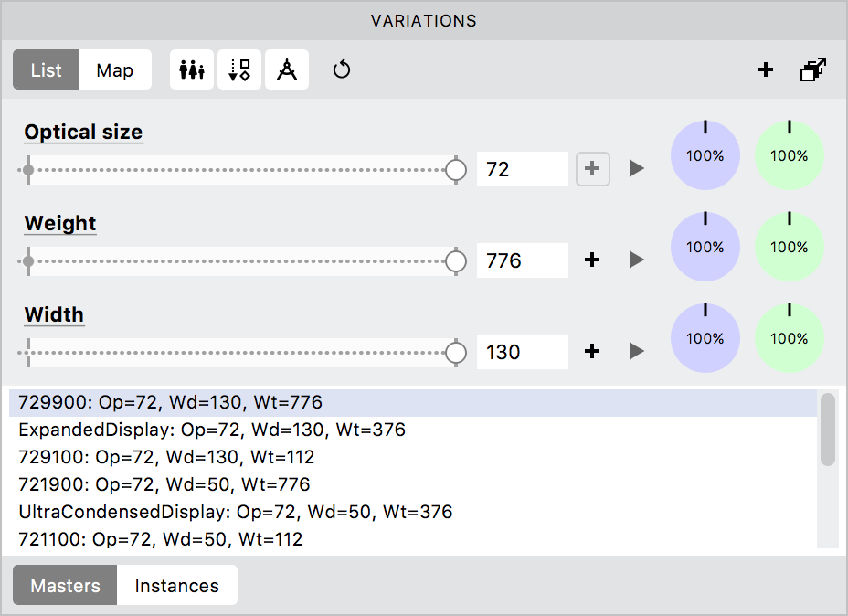Viewport: 848px width, 616px height.
Task: Open the Optical size axis label
Action: tap(83, 132)
